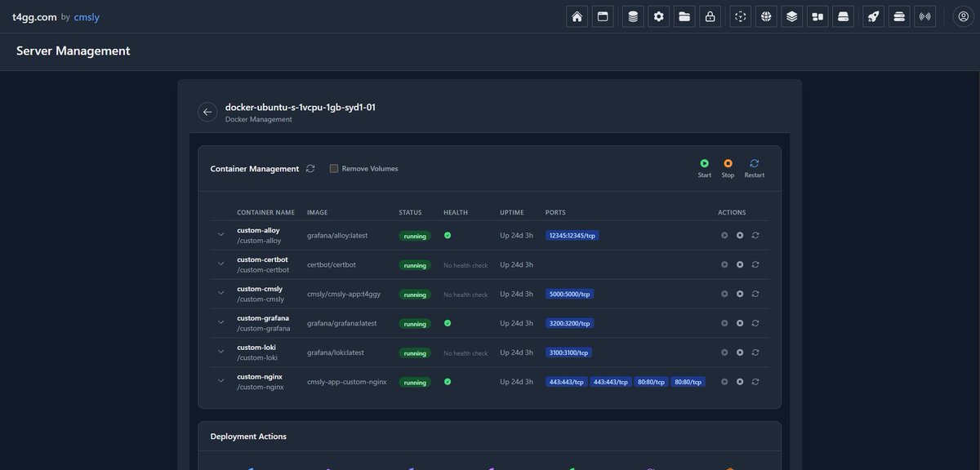Stop the custom-alloy container
The height and width of the screenshot is (470, 980).
coord(740,235)
